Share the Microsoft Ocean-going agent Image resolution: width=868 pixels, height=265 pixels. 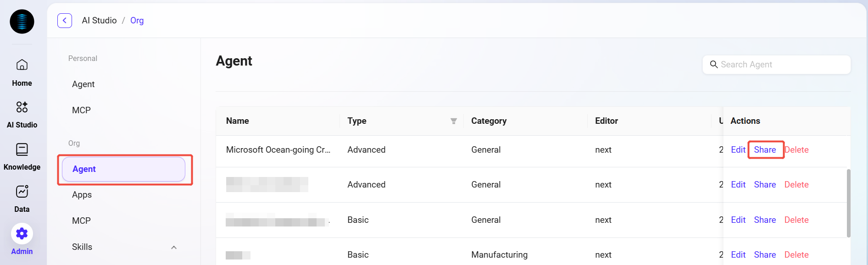click(765, 150)
